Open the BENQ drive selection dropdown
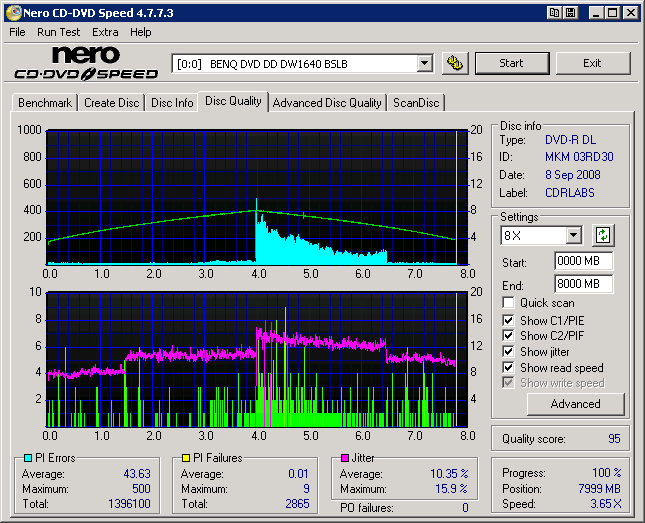 point(424,64)
